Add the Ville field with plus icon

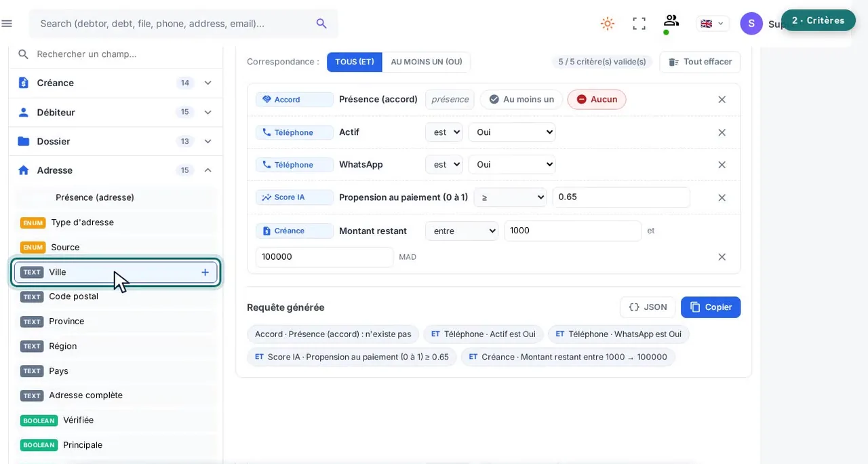205,272
